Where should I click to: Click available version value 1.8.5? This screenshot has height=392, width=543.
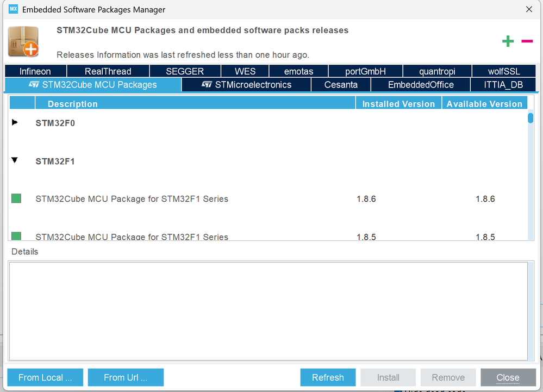[485, 237]
